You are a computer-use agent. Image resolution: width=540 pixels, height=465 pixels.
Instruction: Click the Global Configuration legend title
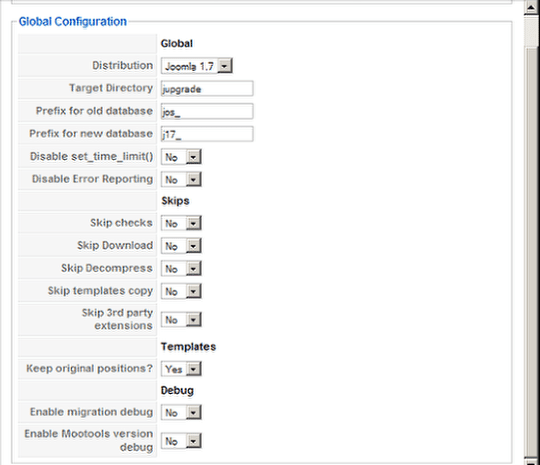[x=73, y=21]
